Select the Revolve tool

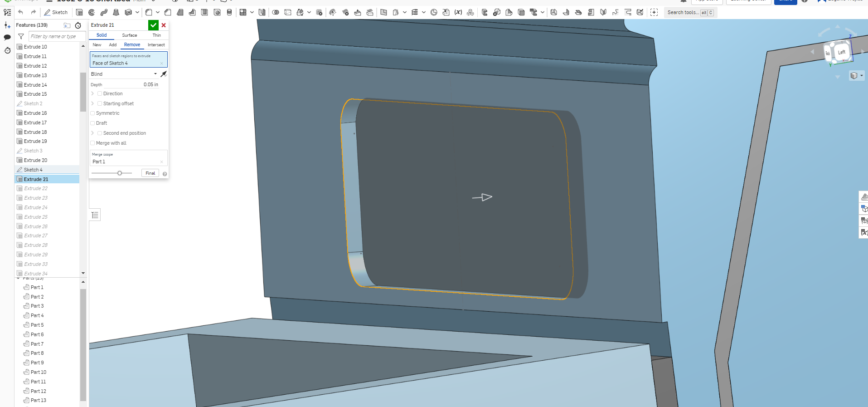(x=92, y=12)
